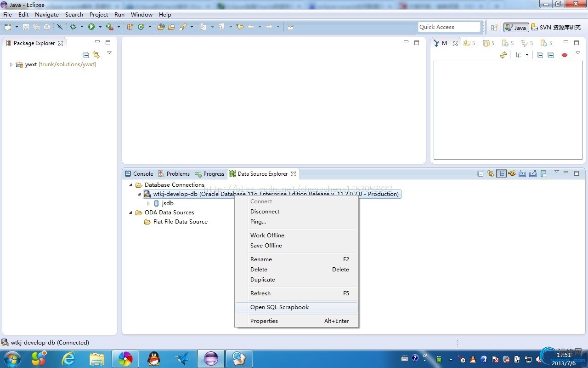
Task: Open the Navigate menu
Action: coord(47,14)
